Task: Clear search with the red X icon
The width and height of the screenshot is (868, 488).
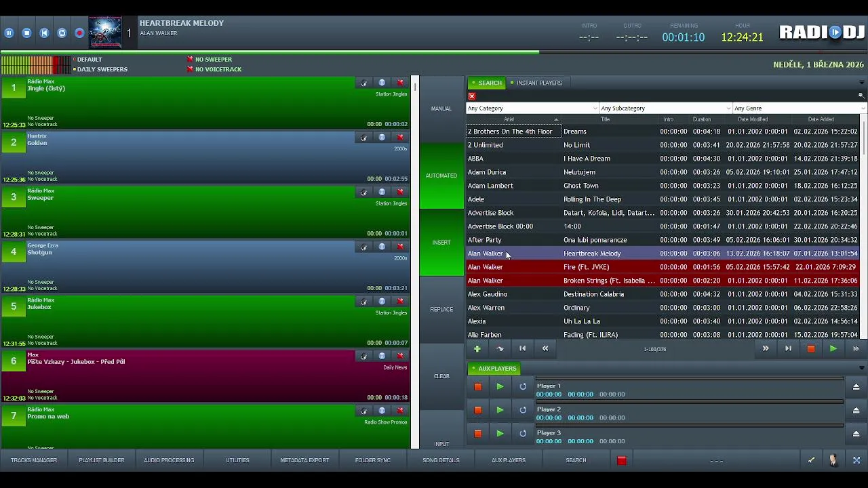Action: (x=472, y=96)
